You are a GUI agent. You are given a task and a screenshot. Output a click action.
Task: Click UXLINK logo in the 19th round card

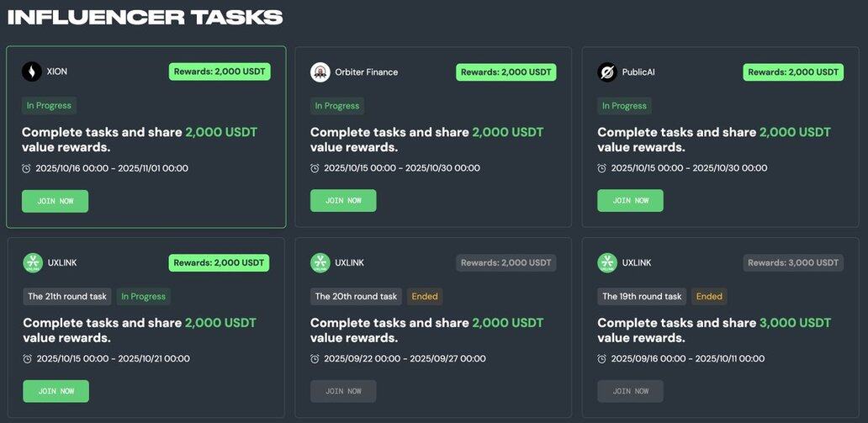[x=606, y=263]
